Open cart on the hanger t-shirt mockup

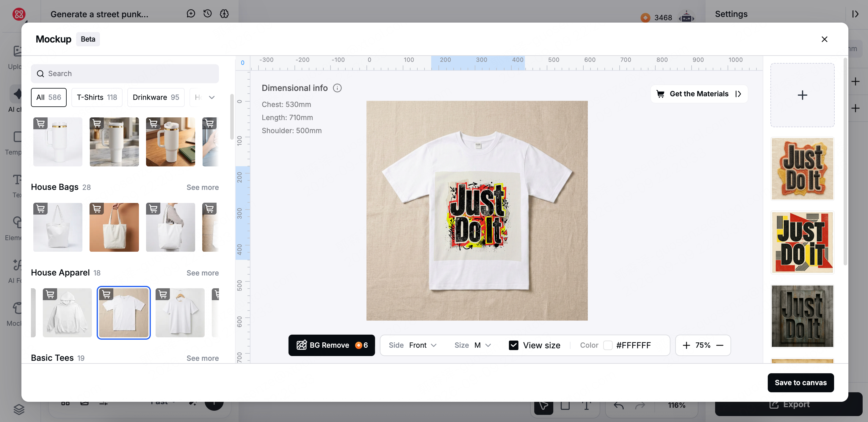[x=163, y=295]
